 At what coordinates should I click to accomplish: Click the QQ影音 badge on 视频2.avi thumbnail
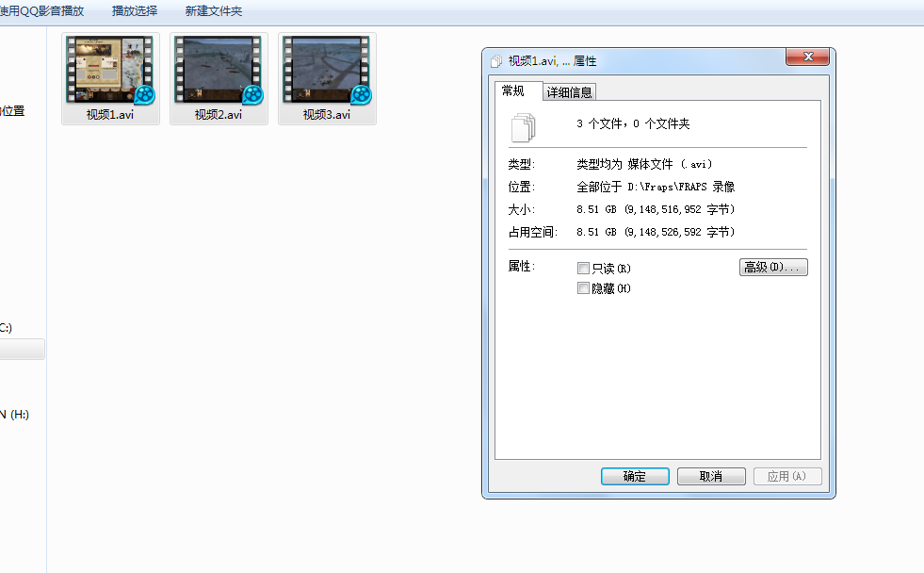[251, 96]
